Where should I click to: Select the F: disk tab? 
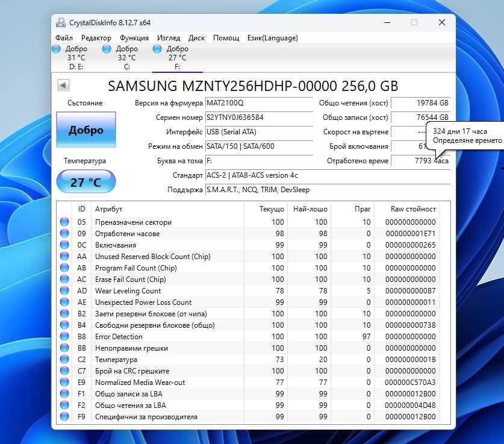(177, 58)
